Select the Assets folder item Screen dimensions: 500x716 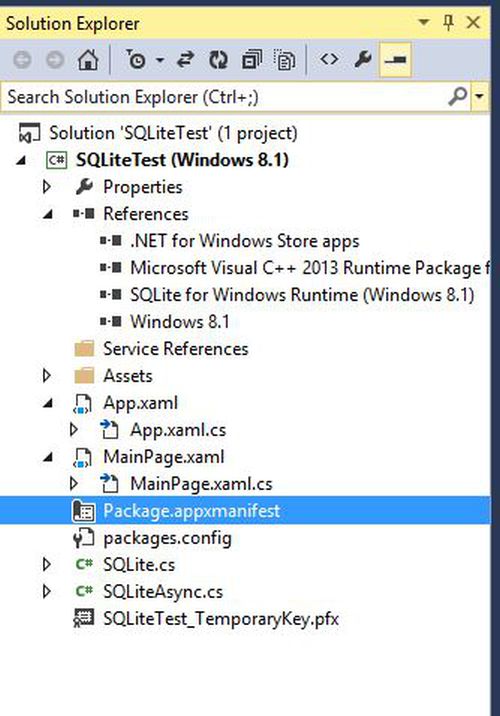(128, 376)
